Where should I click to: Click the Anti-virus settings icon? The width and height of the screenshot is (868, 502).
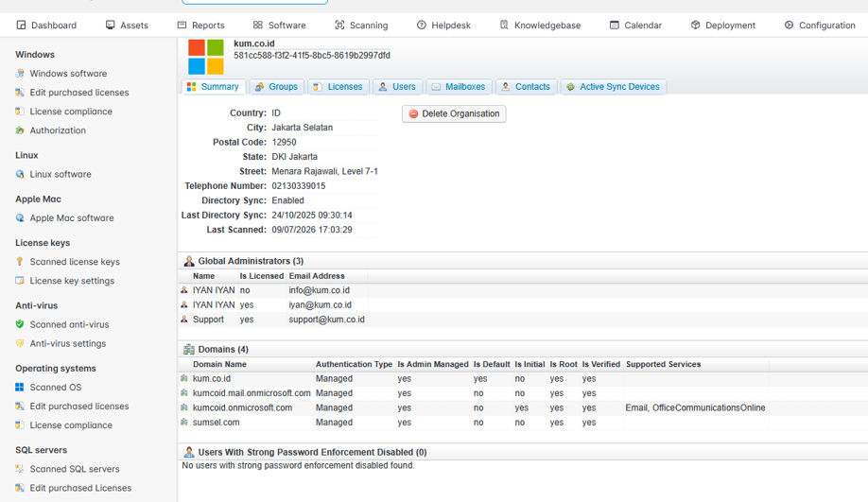tap(20, 343)
